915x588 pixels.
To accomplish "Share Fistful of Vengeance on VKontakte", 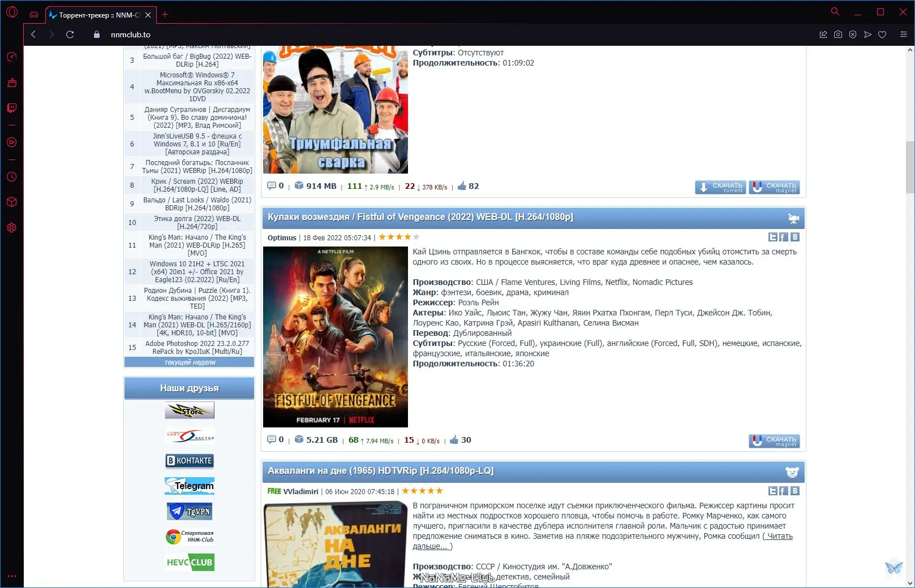I will [x=795, y=237].
